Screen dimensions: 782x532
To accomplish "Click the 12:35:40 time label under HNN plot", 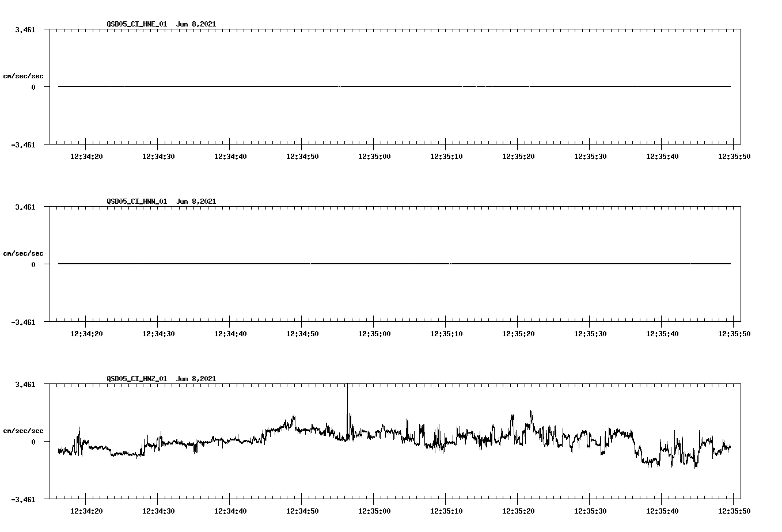I will click(662, 333).
